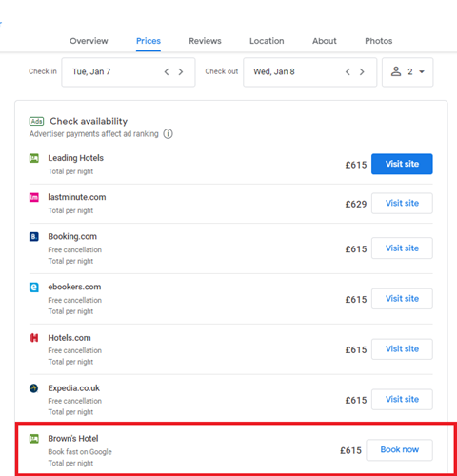This screenshot has height=476, width=457.
Task: Visit site for Expedia.co.uk
Action: tap(402, 399)
